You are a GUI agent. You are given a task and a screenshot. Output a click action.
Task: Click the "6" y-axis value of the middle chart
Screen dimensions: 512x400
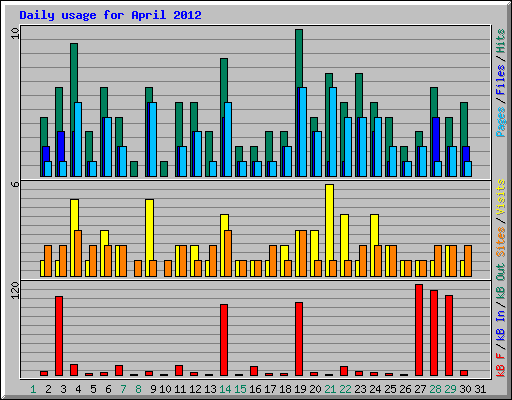15,184
